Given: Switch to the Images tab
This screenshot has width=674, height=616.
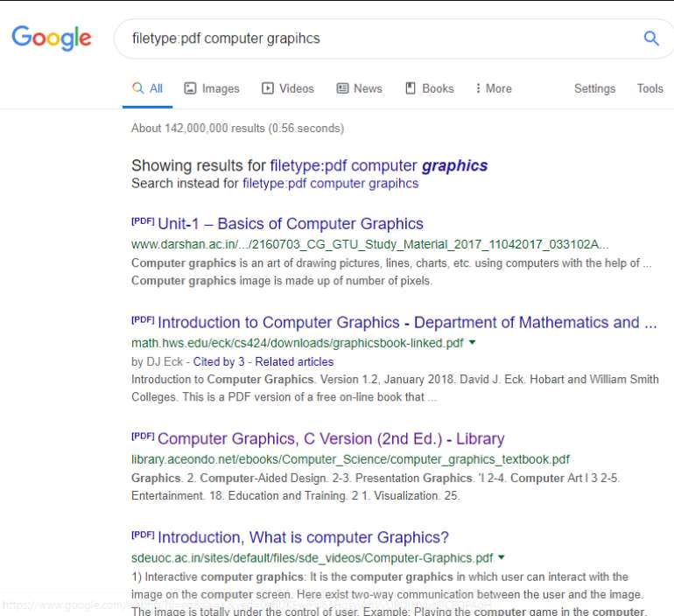Looking at the screenshot, I should (x=212, y=88).
